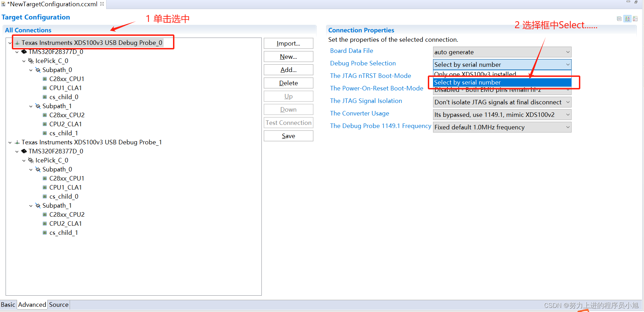Click the TMS320F28377D_0 chip icon under Probe_0

click(x=24, y=52)
